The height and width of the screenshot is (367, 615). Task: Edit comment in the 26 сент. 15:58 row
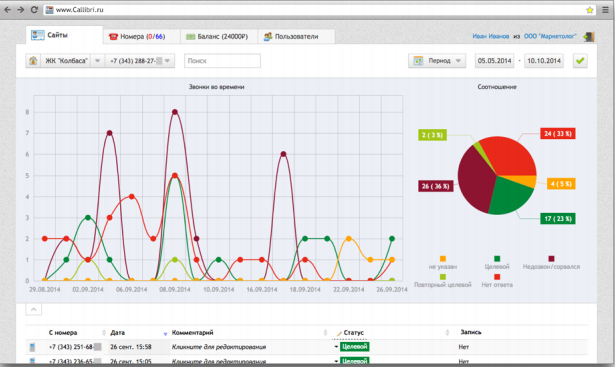tap(219, 347)
